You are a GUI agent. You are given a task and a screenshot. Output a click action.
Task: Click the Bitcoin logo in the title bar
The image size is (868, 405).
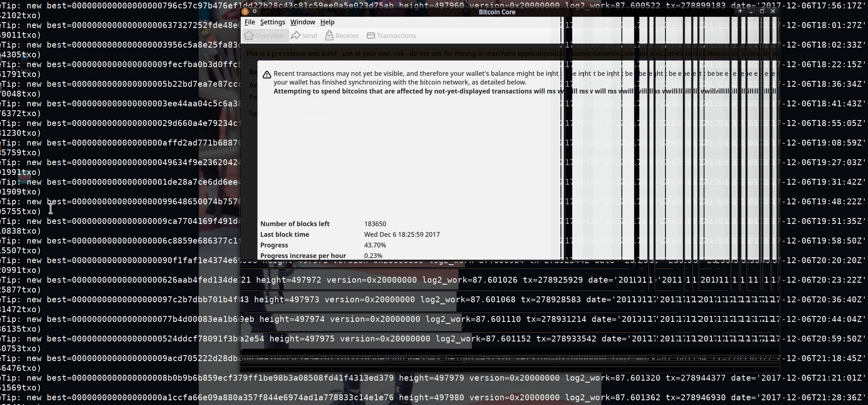(x=245, y=12)
